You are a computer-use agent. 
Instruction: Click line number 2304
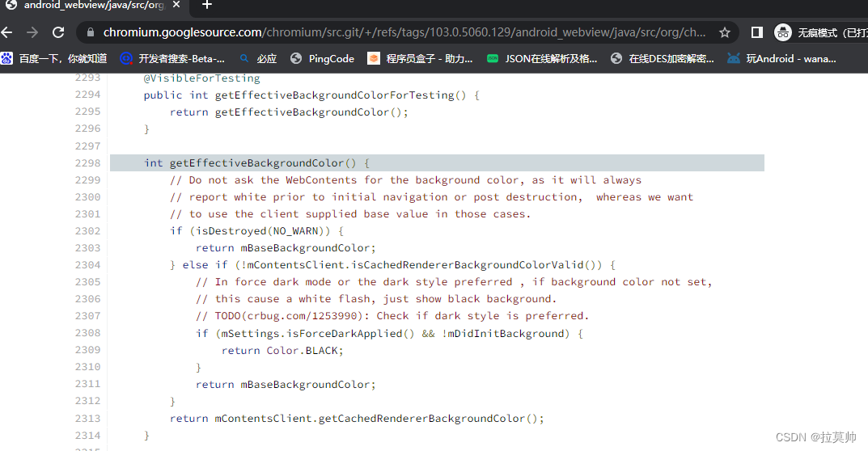tap(88, 265)
